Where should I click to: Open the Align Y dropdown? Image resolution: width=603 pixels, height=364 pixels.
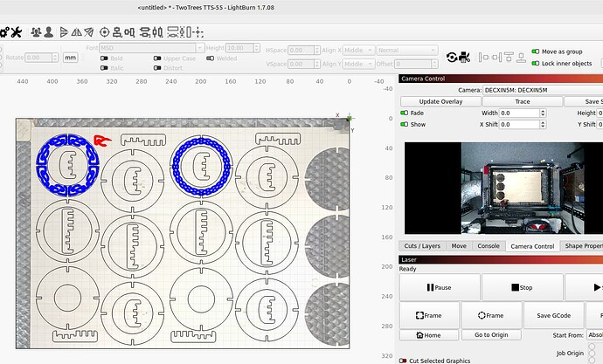(358, 64)
